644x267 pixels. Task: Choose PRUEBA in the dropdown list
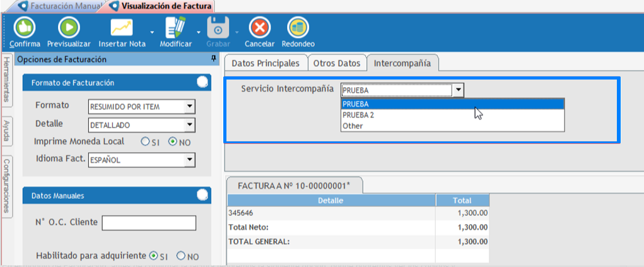453,104
